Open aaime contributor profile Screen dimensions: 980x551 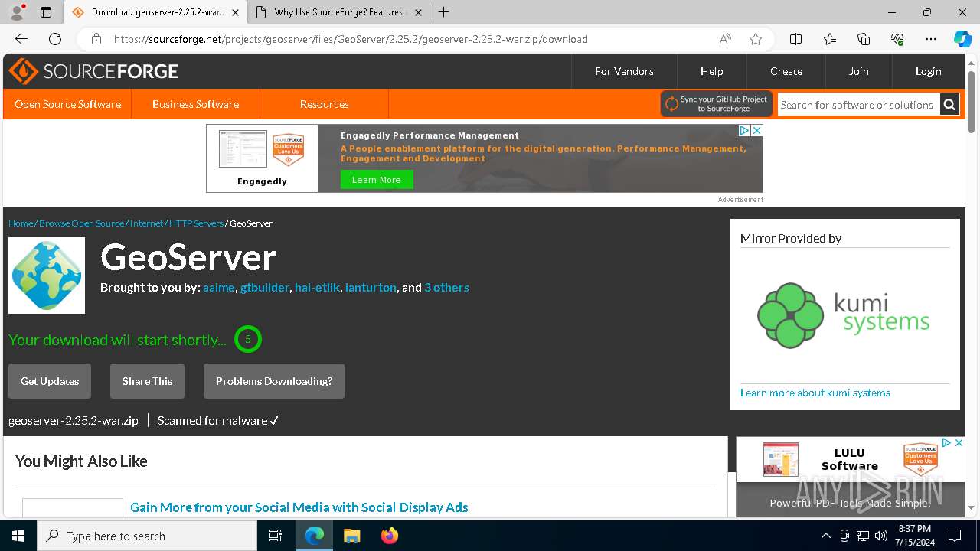(218, 288)
